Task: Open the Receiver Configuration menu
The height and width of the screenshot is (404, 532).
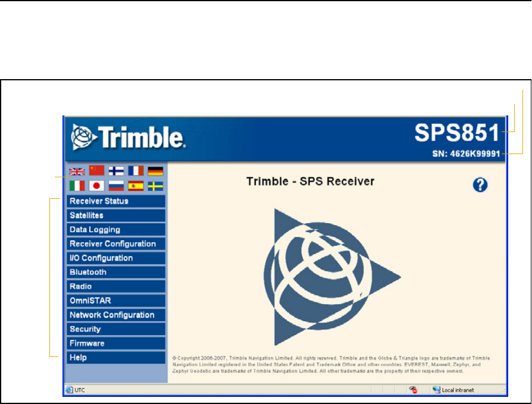Action: point(116,244)
